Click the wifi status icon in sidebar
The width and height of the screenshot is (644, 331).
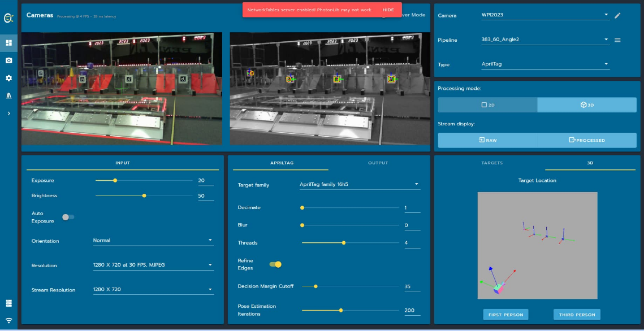pyautogui.click(x=8, y=320)
